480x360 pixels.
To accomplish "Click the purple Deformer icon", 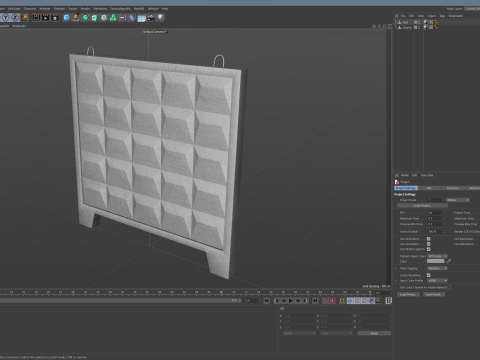I will [123, 17].
